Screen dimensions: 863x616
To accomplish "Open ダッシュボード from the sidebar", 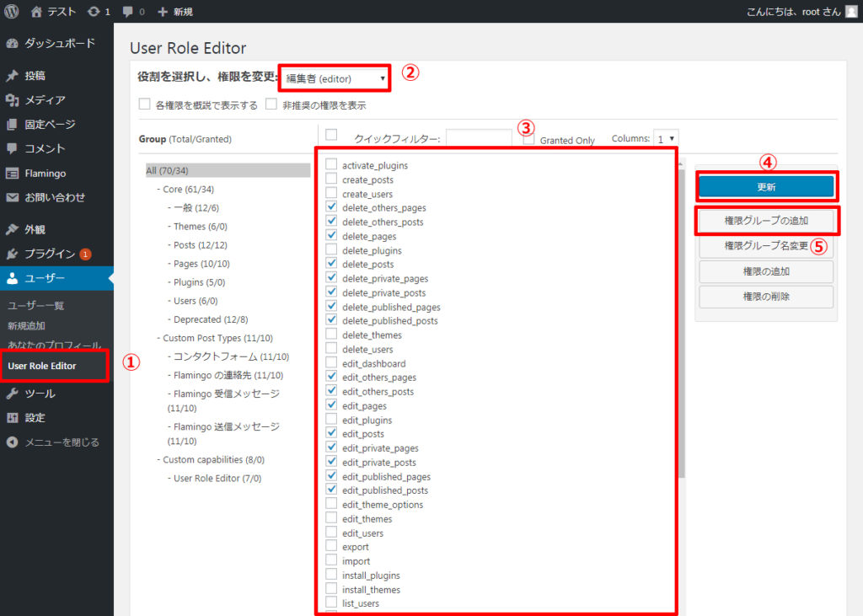I will [57, 43].
